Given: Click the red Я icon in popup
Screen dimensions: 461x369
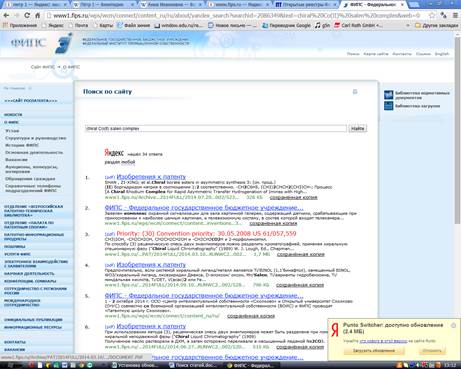Looking at the screenshot, I should [335, 330].
